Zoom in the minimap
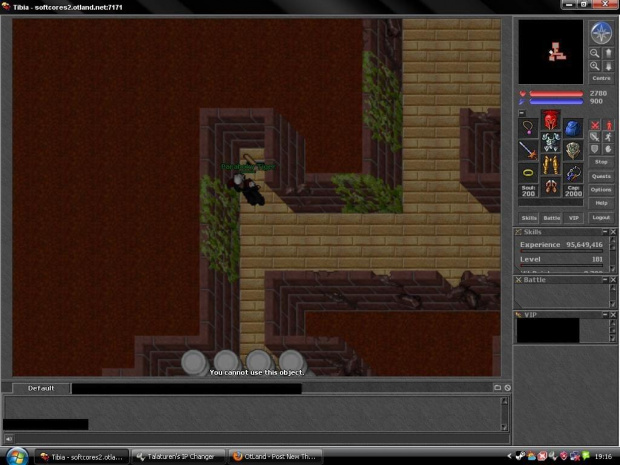The image size is (620, 465). click(x=594, y=66)
